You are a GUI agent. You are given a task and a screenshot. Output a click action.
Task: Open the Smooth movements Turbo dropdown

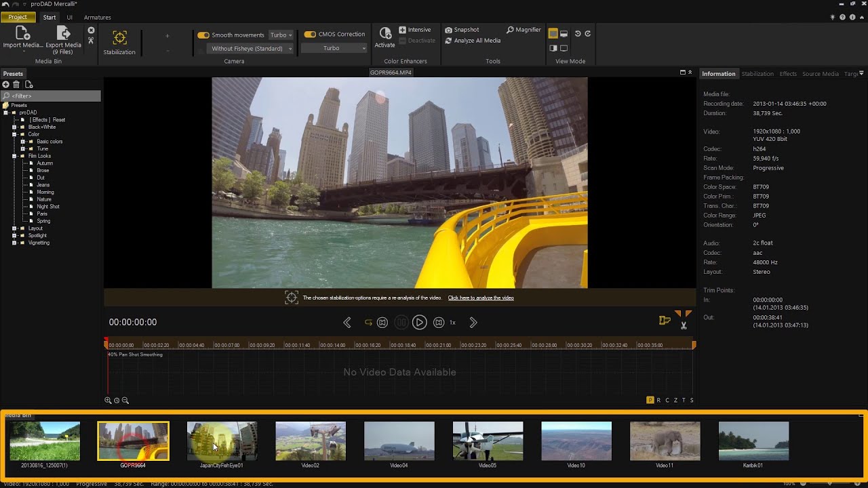281,35
